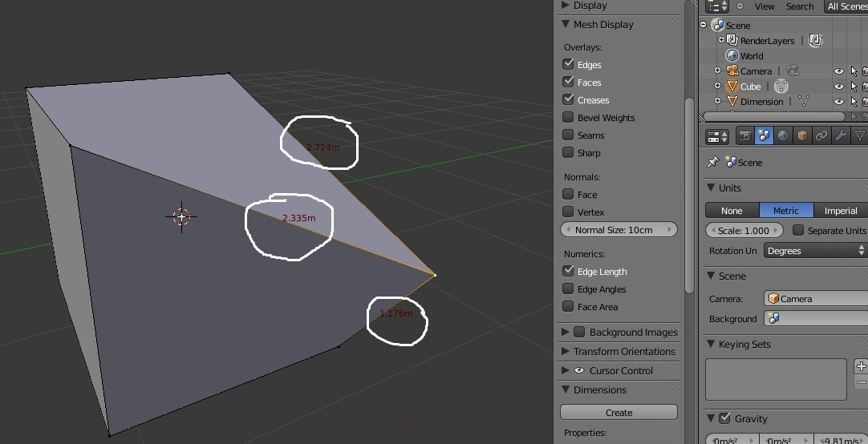Switch to Modifiers wrench tab
The height and width of the screenshot is (444, 868).
point(840,136)
